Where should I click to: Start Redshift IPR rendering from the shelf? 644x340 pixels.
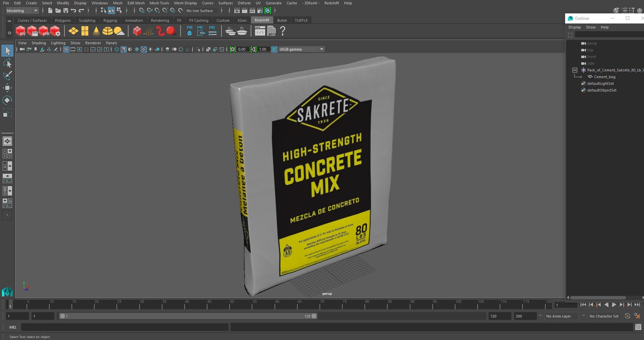tap(44, 31)
